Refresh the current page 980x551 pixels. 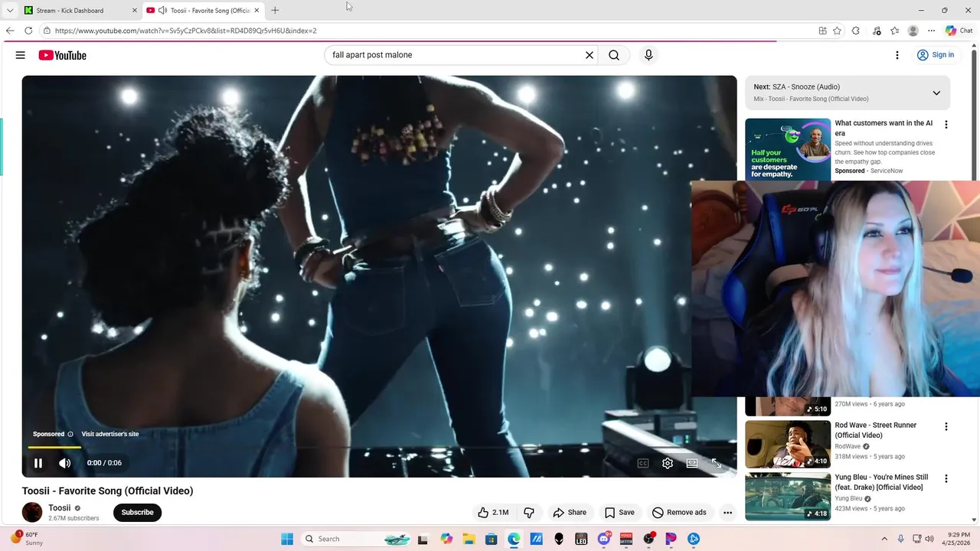tap(28, 31)
